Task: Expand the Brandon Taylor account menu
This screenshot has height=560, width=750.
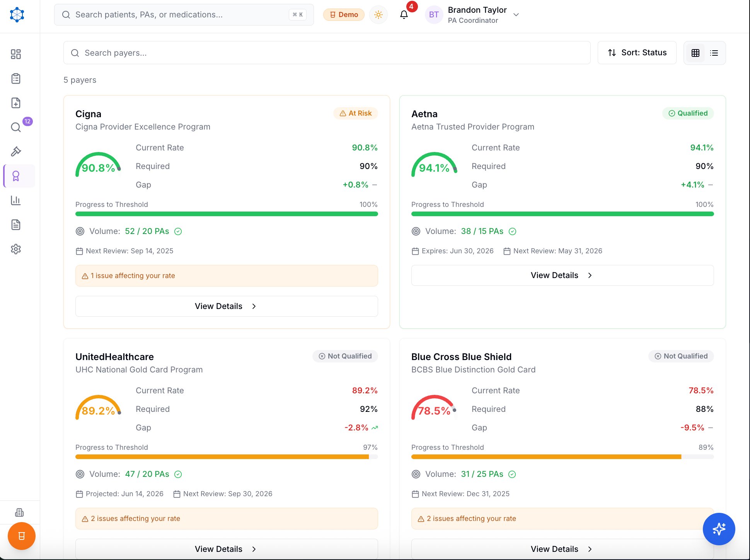Action: click(472, 15)
